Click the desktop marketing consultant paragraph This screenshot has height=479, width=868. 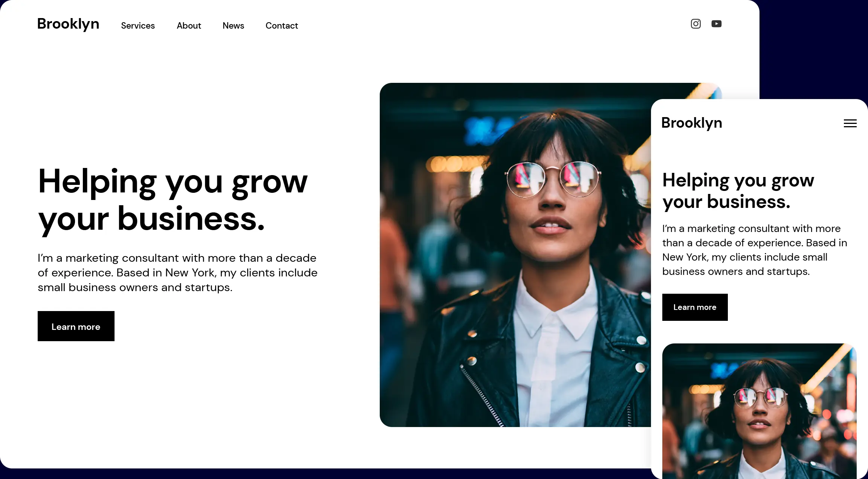(177, 273)
